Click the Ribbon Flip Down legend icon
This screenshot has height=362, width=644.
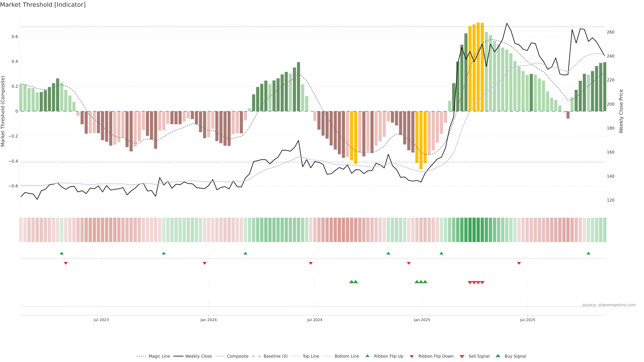[x=412, y=356]
